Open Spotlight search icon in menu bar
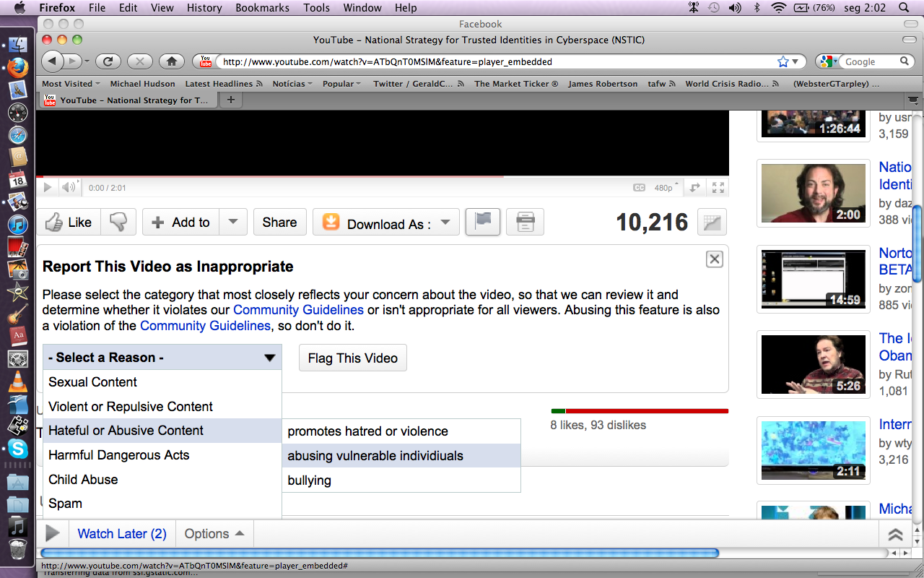This screenshot has width=924, height=578. click(905, 8)
